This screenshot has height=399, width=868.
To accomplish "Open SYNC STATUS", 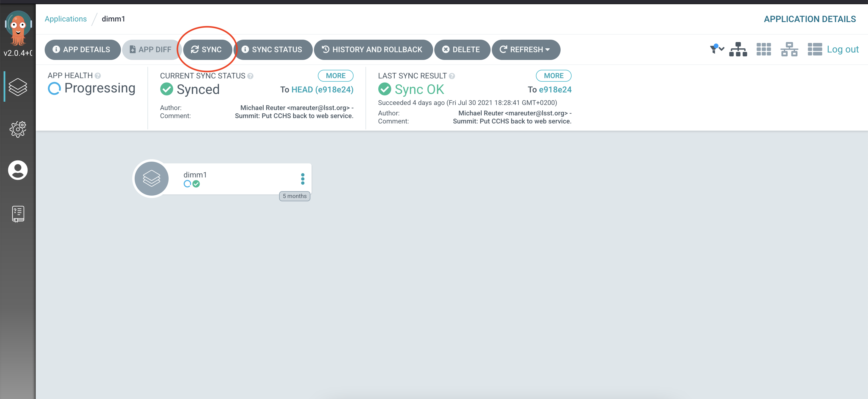I will click(272, 50).
